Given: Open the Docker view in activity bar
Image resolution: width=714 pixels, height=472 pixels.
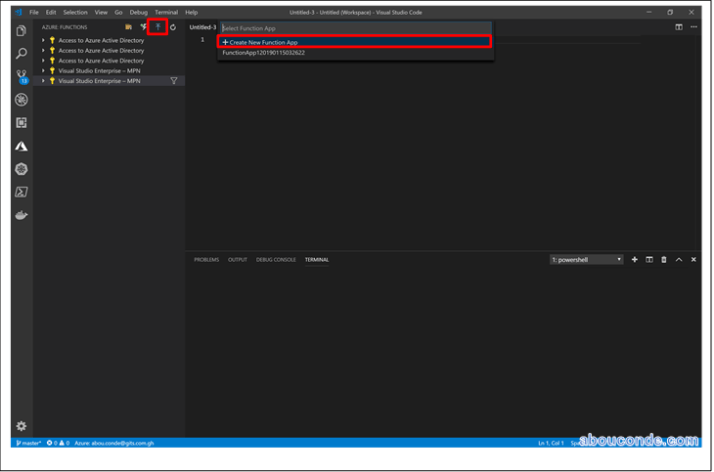Looking at the screenshot, I should pyautogui.click(x=21, y=215).
